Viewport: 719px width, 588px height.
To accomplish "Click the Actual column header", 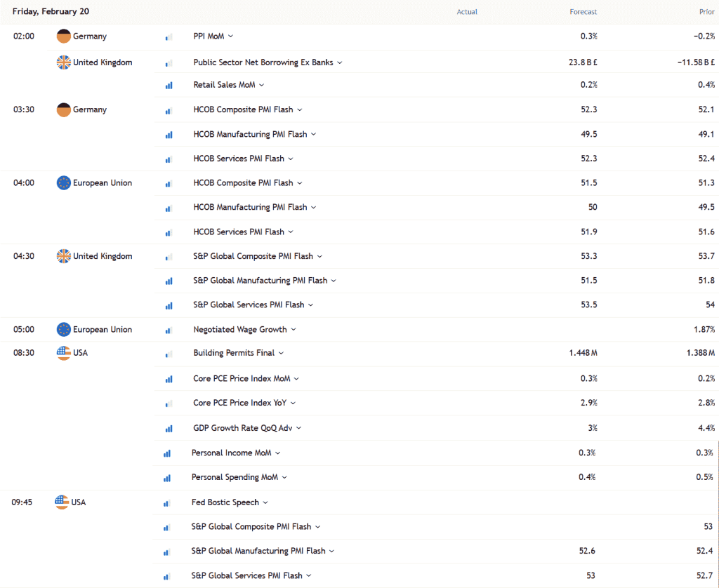I will 467,12.
